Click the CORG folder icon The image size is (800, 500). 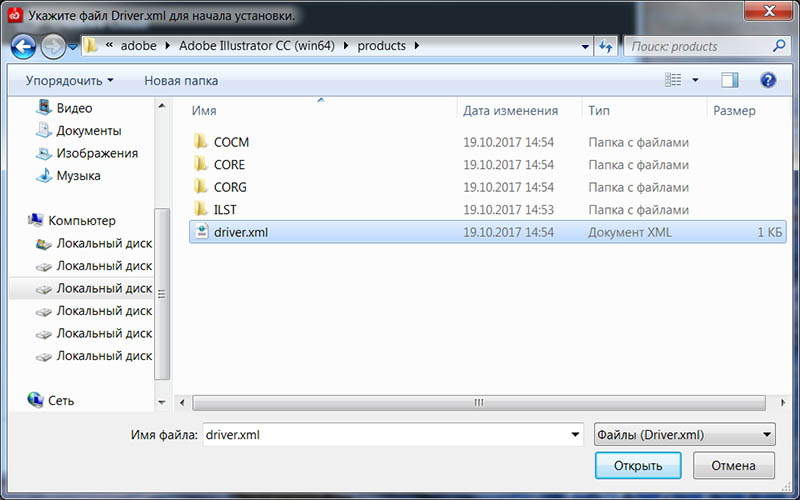point(201,186)
